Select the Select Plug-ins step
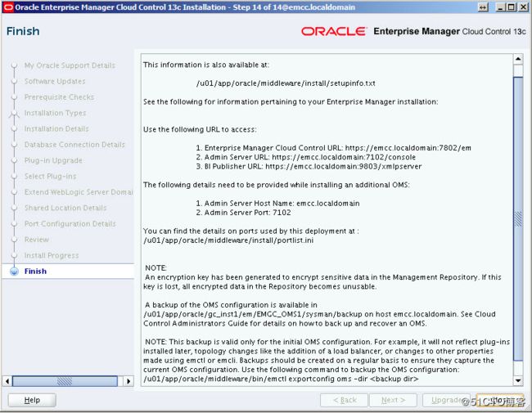The height and width of the screenshot is (413, 532). coord(50,177)
